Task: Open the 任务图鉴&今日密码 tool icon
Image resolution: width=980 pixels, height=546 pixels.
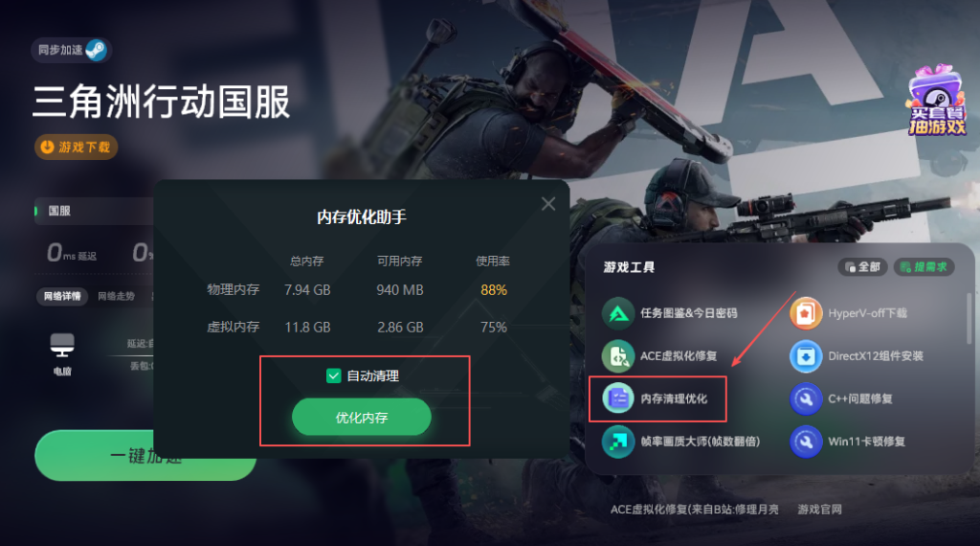Action: [x=618, y=313]
